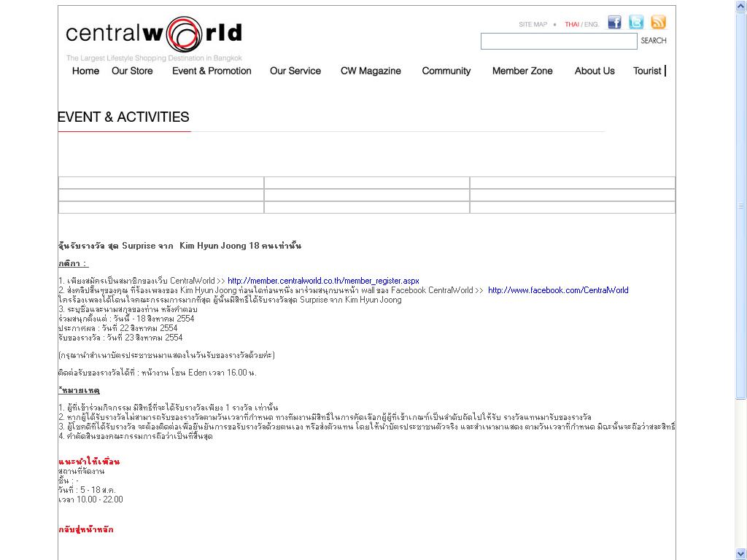Switch language to THAI
Screen dimensions: 747x560
pos(572,24)
